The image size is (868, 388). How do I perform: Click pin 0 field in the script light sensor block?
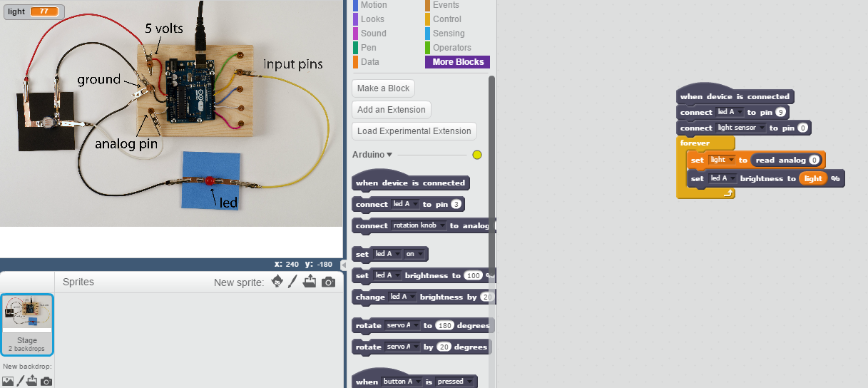point(803,128)
